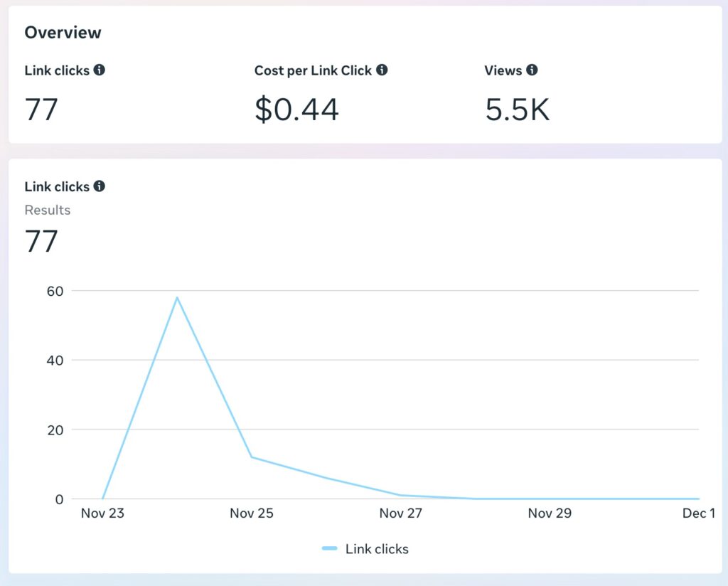Click the Overview heading
728x586 pixels.
[x=63, y=33]
